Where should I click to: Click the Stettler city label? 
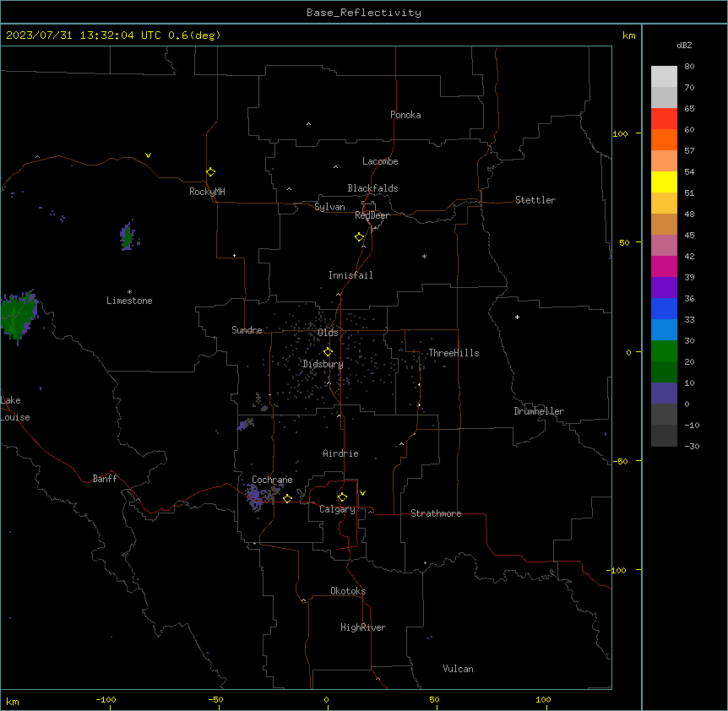tap(535, 200)
